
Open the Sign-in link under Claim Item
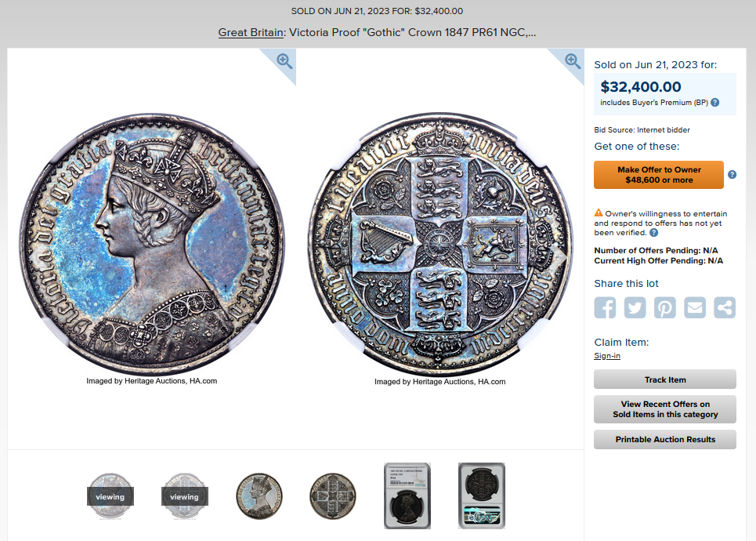[x=607, y=356]
